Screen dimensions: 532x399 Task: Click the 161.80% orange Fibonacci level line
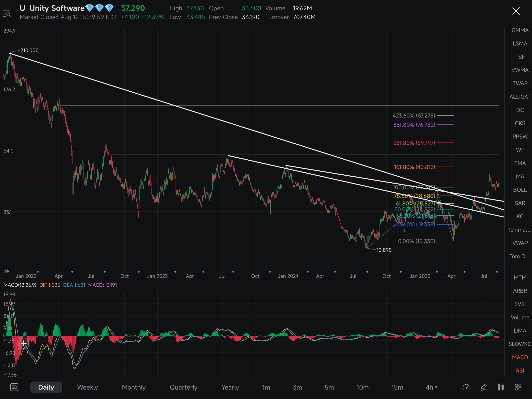click(445, 167)
